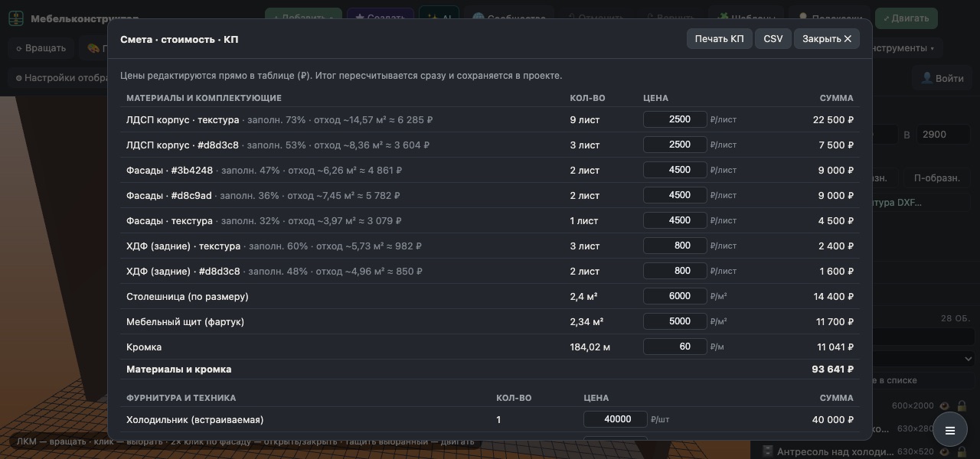Click the 22 500 ₽ sum

click(833, 120)
